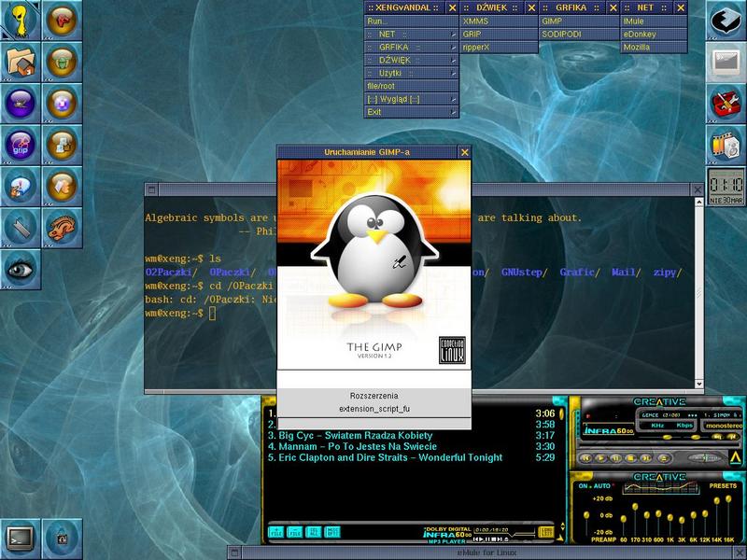Screen dimensions: 747x560
Task: Expand the NET submenu in XENGvANDAL menu
Action: point(411,35)
